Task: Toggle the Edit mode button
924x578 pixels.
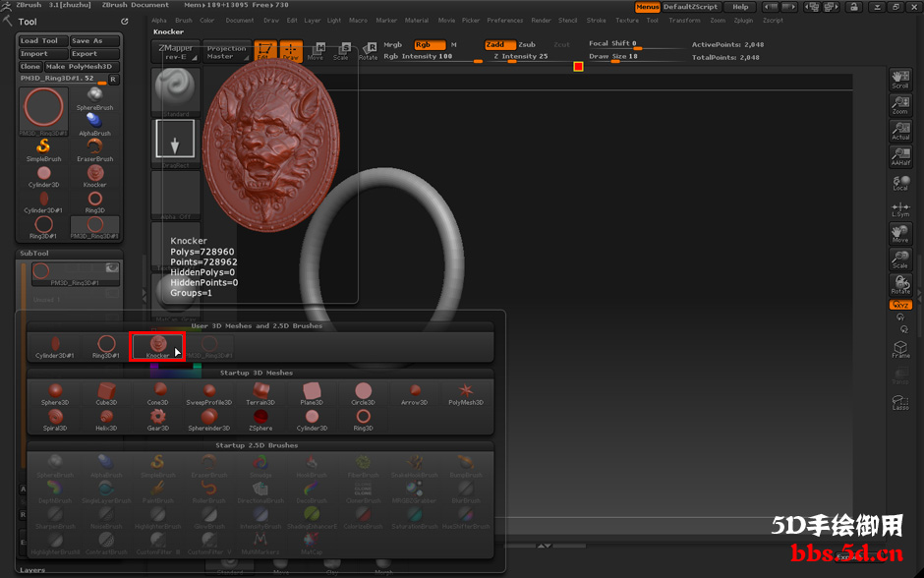Action: click(265, 51)
